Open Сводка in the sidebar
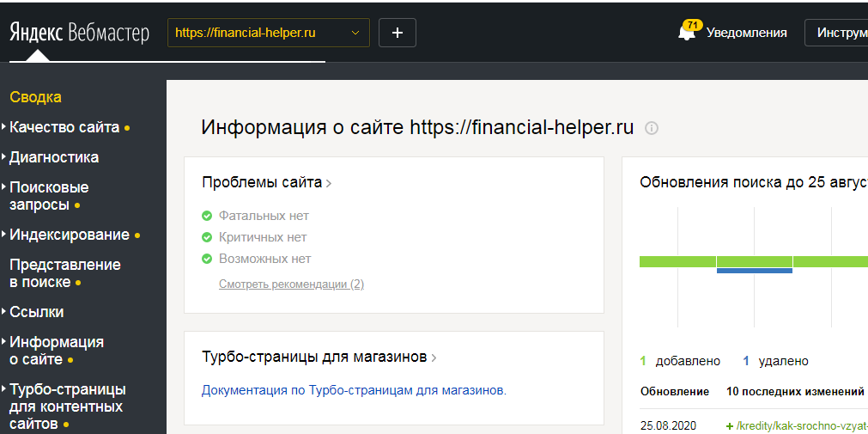The height and width of the screenshot is (434, 868). [35, 97]
